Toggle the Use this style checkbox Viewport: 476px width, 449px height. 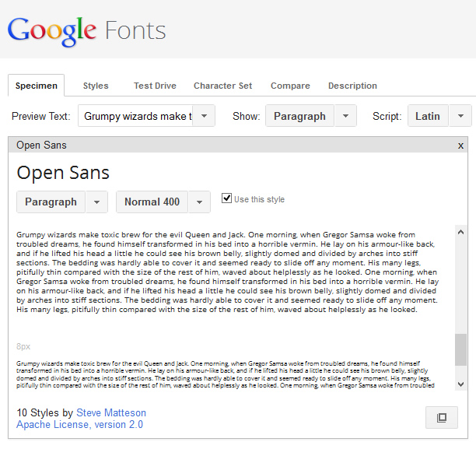(226, 198)
